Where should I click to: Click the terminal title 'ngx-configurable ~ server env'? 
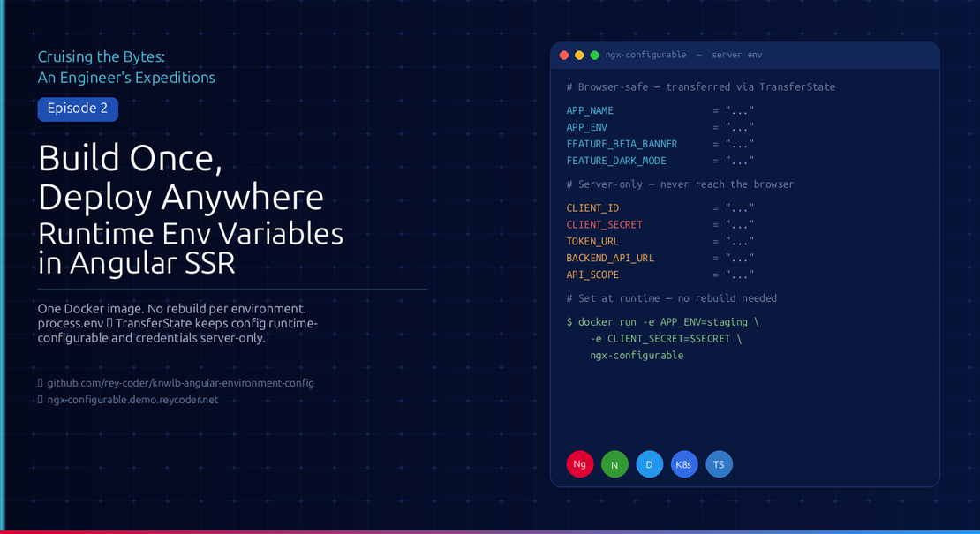683,55
